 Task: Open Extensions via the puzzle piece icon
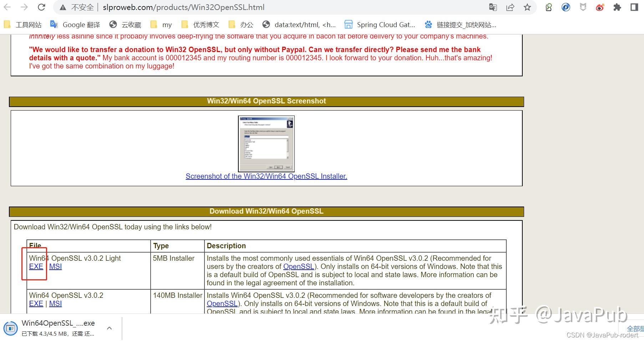point(617,7)
